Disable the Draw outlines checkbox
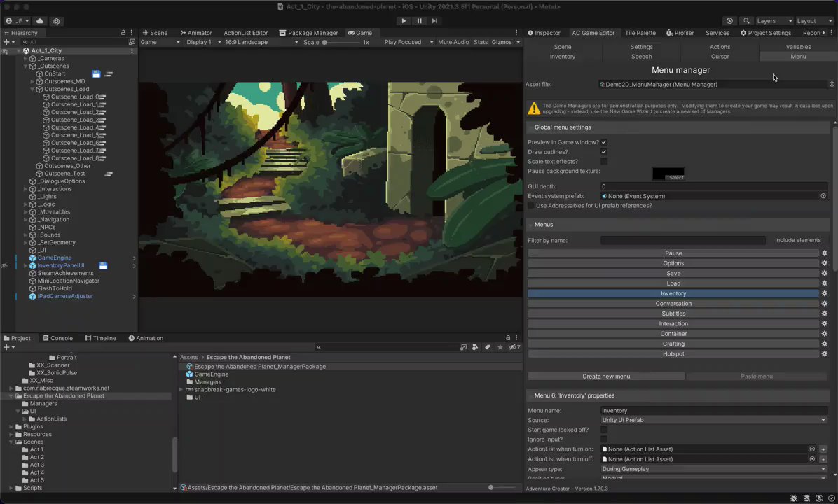 coord(603,152)
